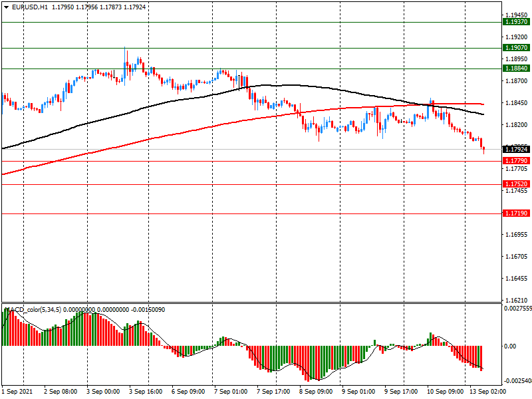Screen dimensions: 532x399
Task: Click the 1.16705 price scale value
Action: coord(517,257)
